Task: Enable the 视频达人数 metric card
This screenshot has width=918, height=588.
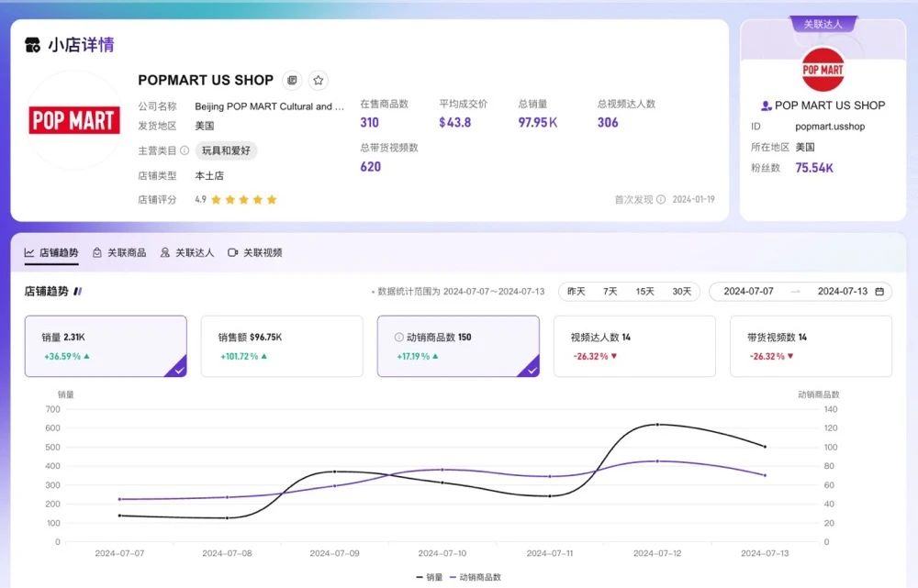Action: coord(634,346)
